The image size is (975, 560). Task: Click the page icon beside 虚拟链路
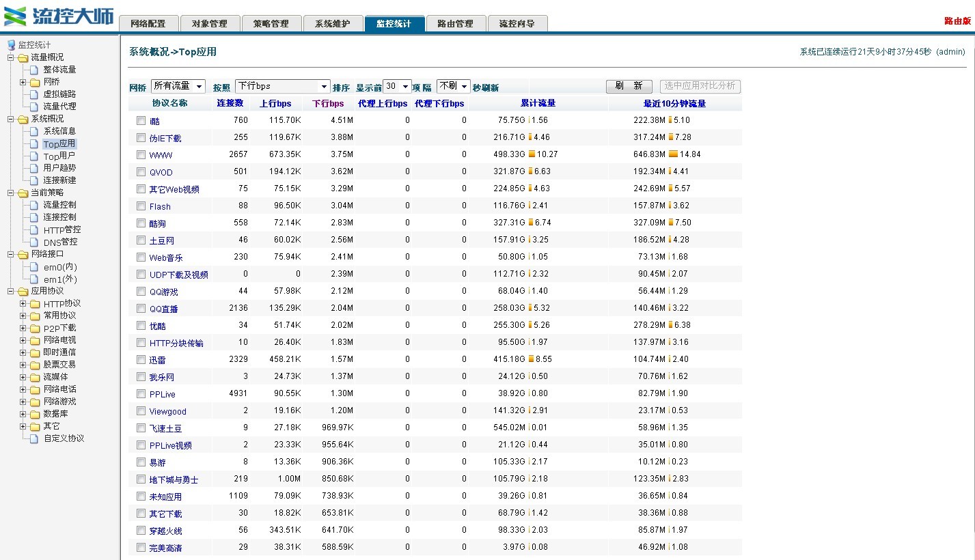pyautogui.click(x=35, y=94)
